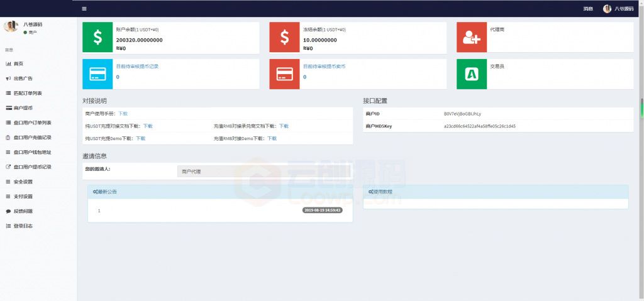Click the external-link icon beside 盘口用户提币记录
644x301 pixels.
coord(8,167)
